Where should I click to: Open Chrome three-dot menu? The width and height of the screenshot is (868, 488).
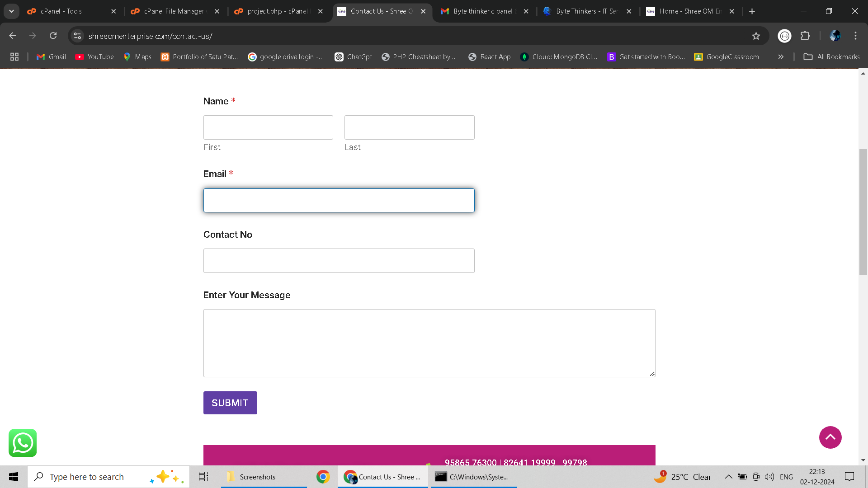tap(855, 36)
